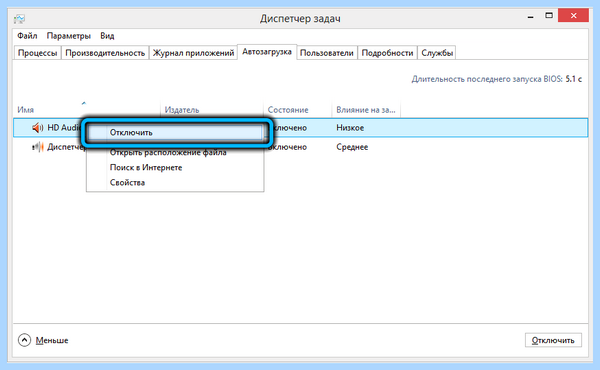The height and width of the screenshot is (370, 600).
Task: Sort by Влияние на за... column header
Action: [x=366, y=110]
